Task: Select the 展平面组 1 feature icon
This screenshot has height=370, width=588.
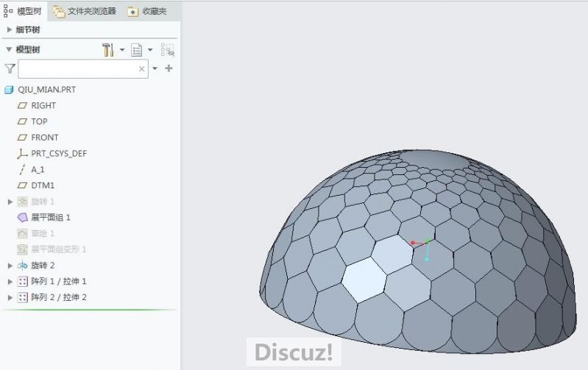Action: 22,218
